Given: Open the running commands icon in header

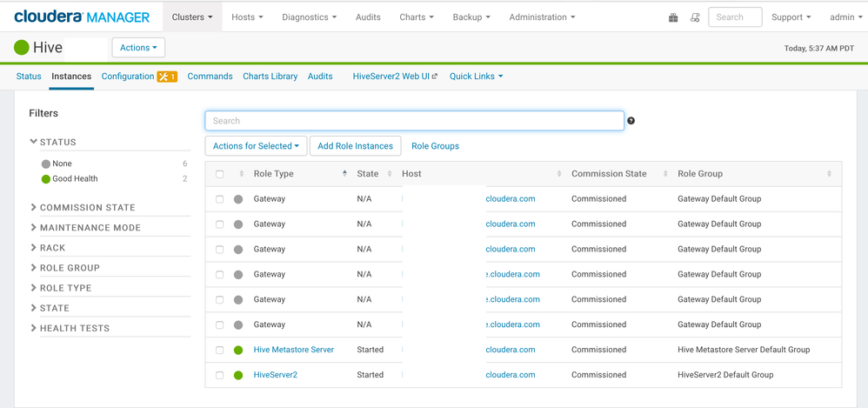Looking at the screenshot, I should point(695,17).
